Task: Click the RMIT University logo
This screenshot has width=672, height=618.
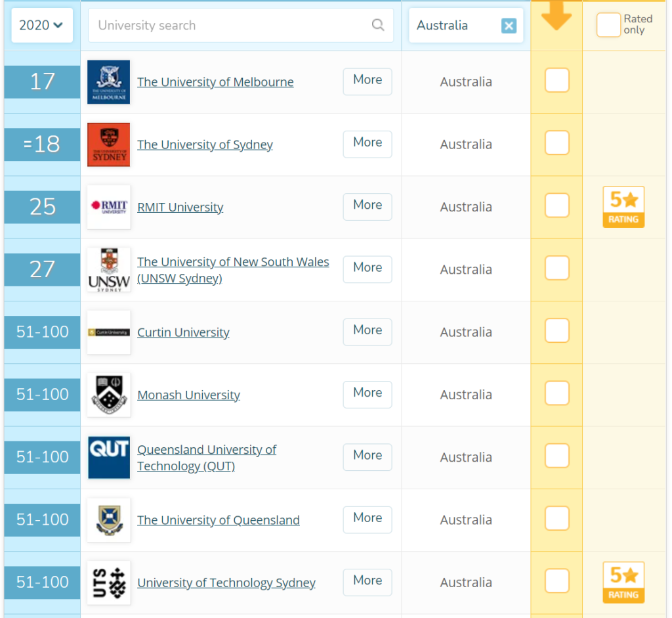Action: coord(108,207)
